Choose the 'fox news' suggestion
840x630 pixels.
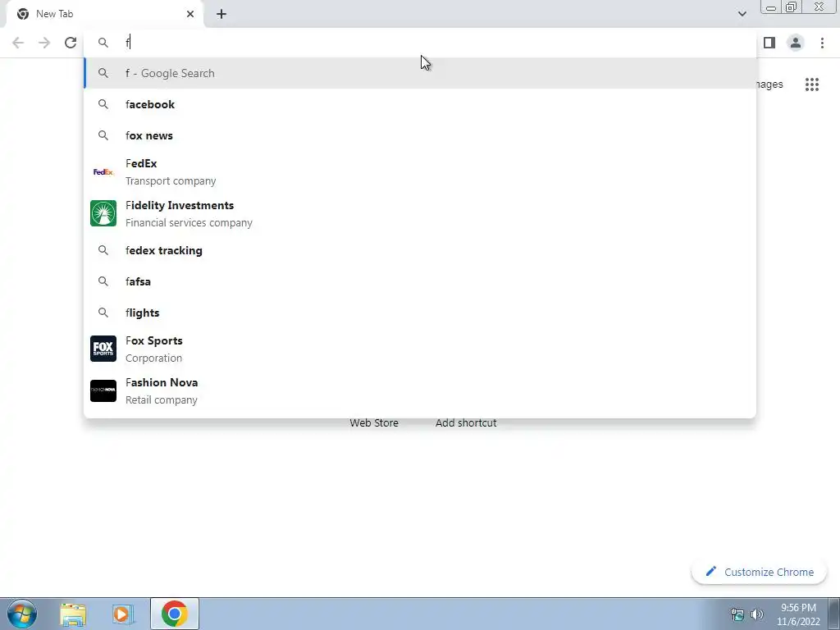tap(420, 135)
